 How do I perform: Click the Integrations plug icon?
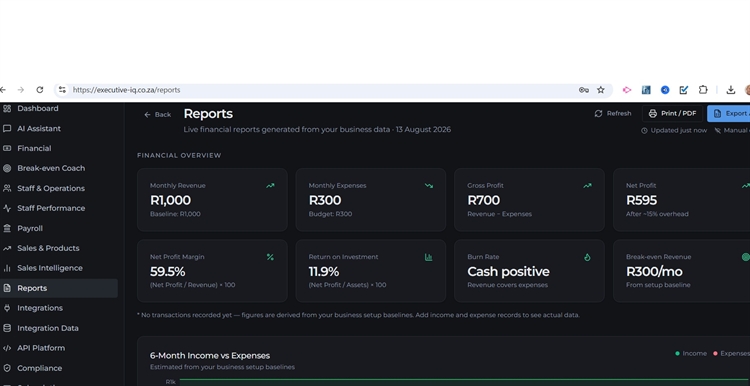7,308
